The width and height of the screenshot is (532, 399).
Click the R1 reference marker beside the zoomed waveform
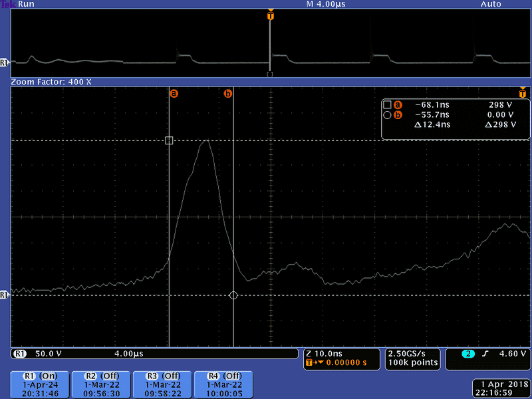click(4, 293)
